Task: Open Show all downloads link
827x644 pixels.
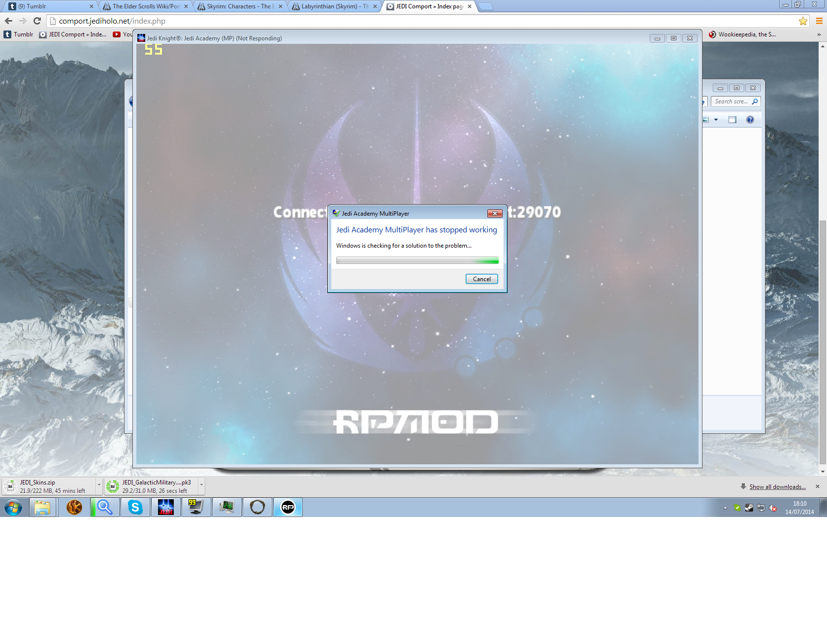Action: [x=777, y=487]
